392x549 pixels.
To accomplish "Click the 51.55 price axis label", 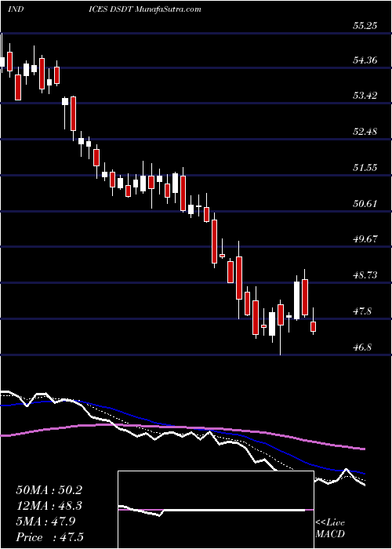I will [365, 167].
